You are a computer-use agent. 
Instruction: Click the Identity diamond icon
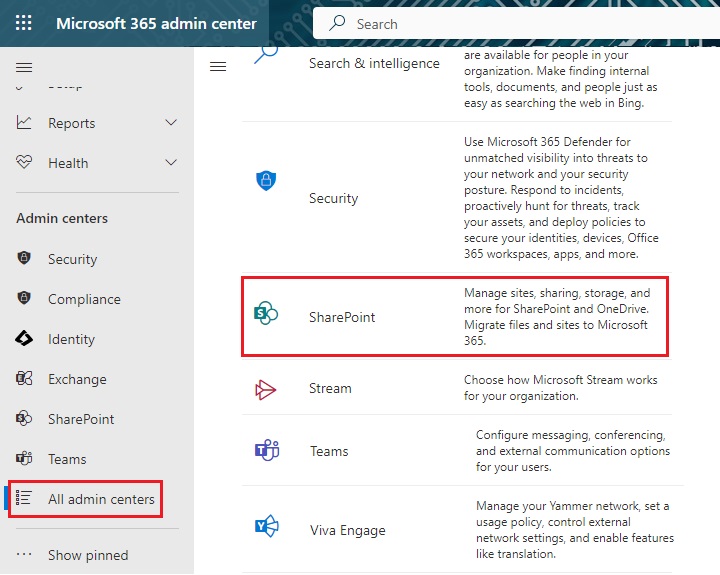(24, 338)
